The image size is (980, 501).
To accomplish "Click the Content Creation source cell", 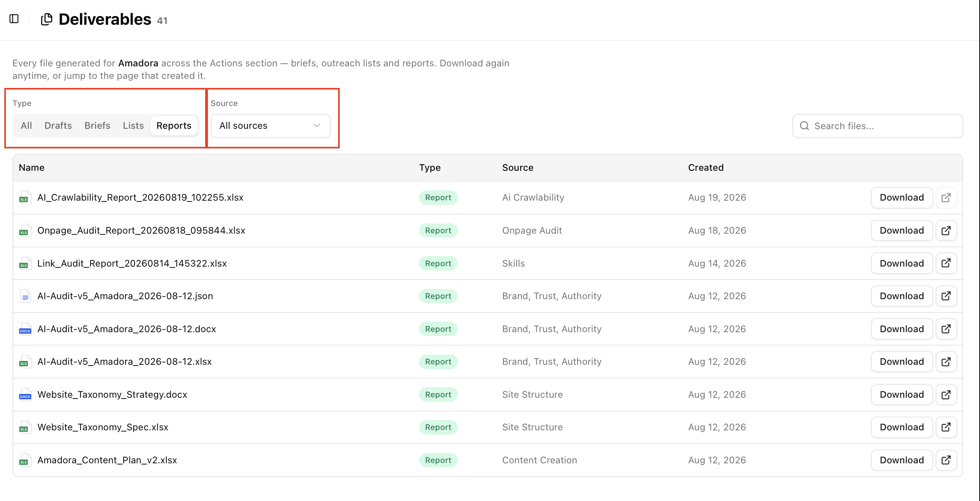I will click(x=539, y=460).
